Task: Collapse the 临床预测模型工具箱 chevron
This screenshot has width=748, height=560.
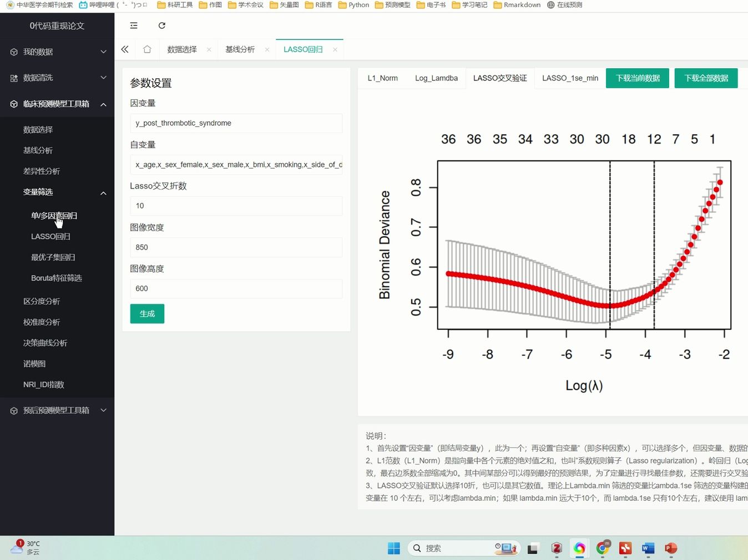Action: point(103,104)
